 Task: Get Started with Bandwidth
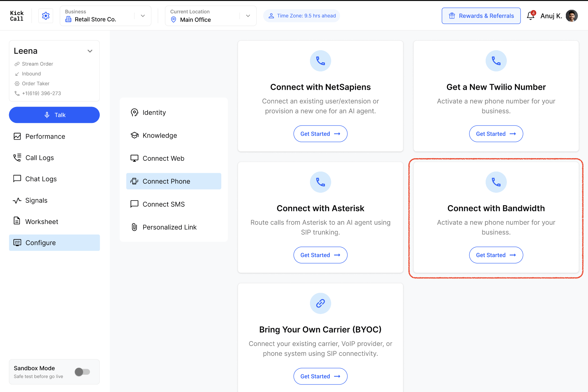(496, 255)
